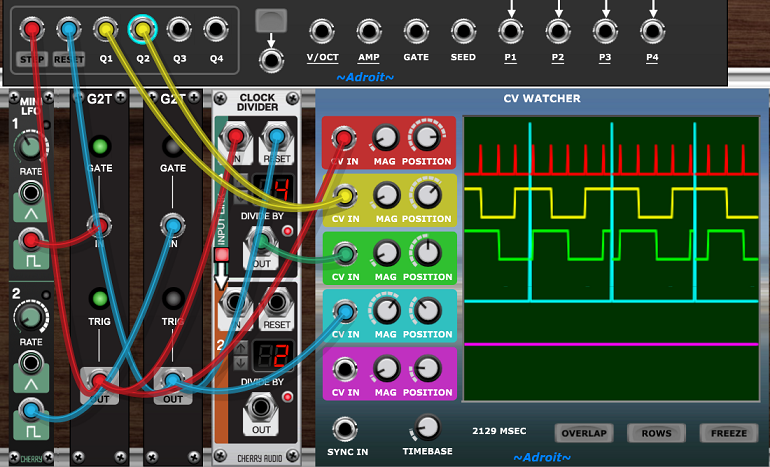Click the Mini LFO 1 triangle output jack
This screenshot has height=467, width=770.
click(30, 192)
